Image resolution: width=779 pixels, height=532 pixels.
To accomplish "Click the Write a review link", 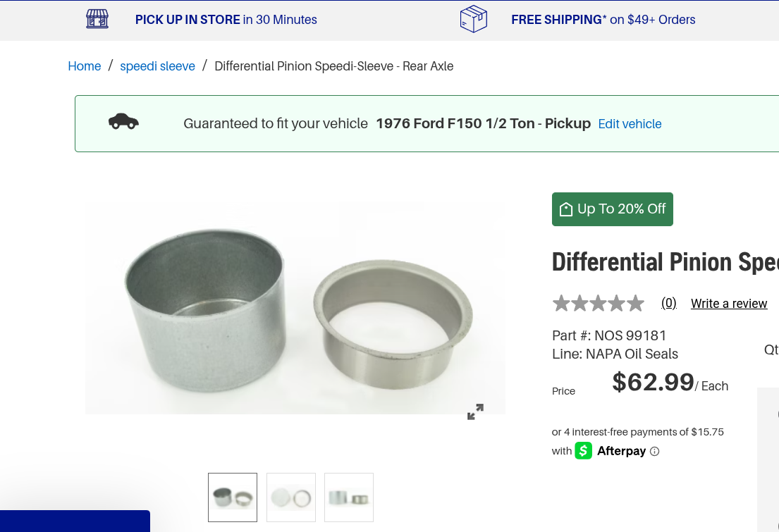I will 729,303.
